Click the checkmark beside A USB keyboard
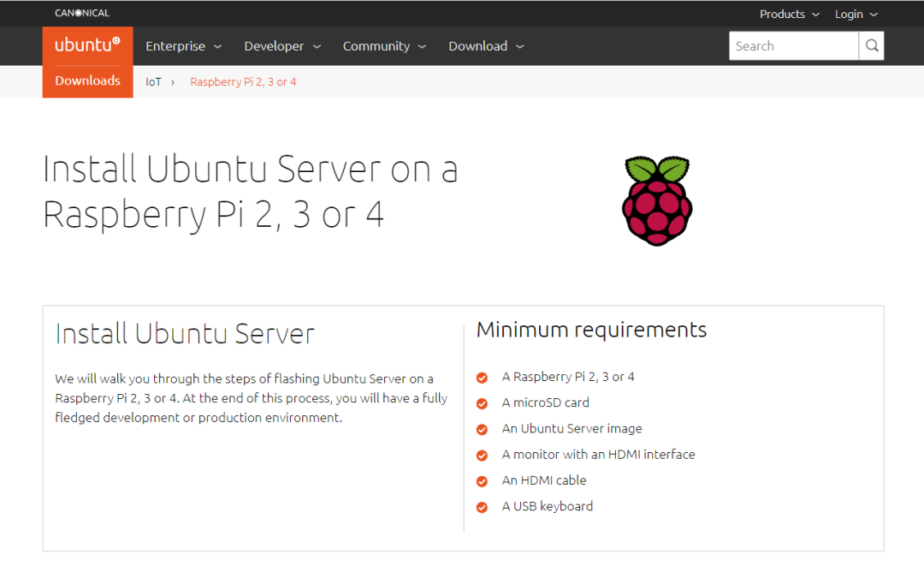 (482, 507)
